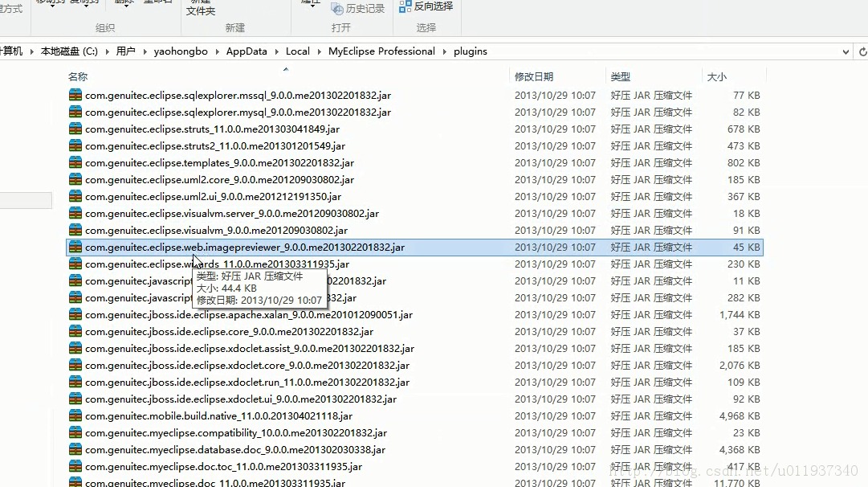Select com.genuitec.myeclipse.compatibility_10.0.0 jar name
The height and width of the screenshot is (487, 868).
(236, 432)
